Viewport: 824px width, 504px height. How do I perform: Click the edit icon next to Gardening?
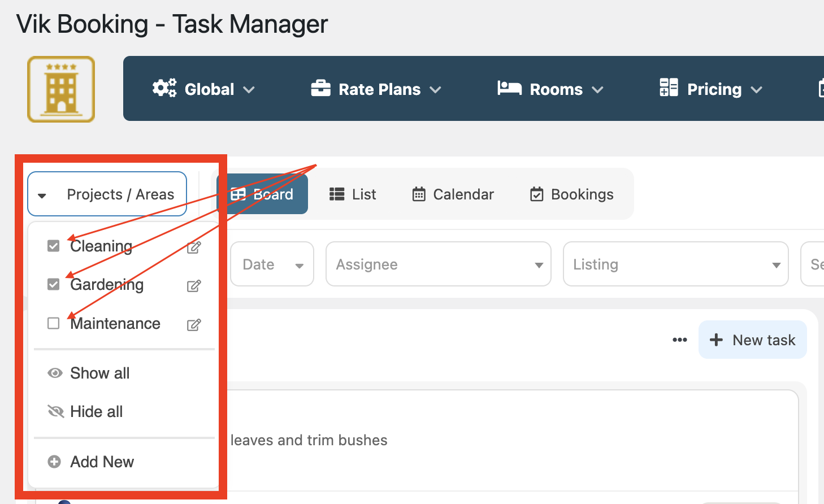(x=194, y=286)
